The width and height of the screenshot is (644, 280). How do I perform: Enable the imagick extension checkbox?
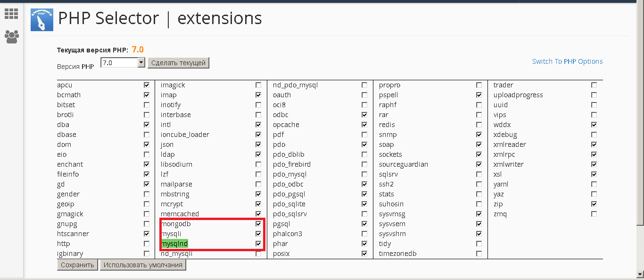click(x=258, y=85)
